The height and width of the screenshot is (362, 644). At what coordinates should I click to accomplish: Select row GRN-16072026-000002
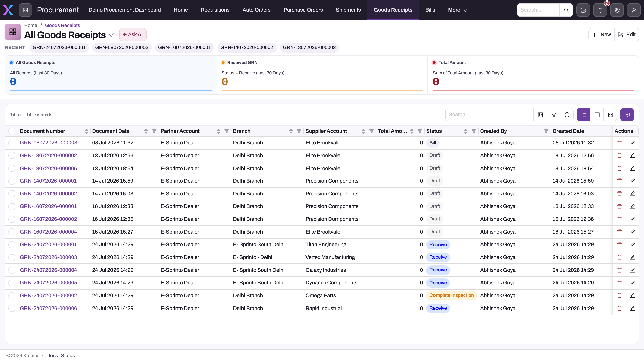[x=12, y=219]
